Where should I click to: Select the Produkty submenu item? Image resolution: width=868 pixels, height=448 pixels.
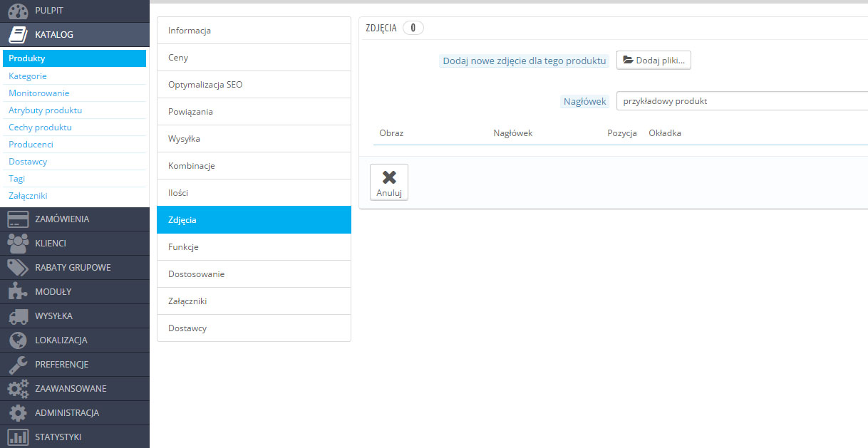click(x=74, y=58)
